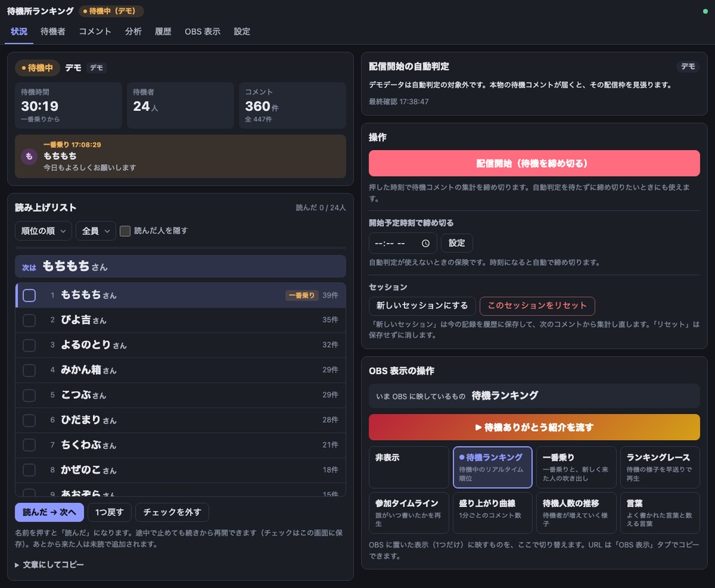Viewport: 715px width, 588px height.
Task: Click the 設定 button next to time field
Action: (x=457, y=243)
